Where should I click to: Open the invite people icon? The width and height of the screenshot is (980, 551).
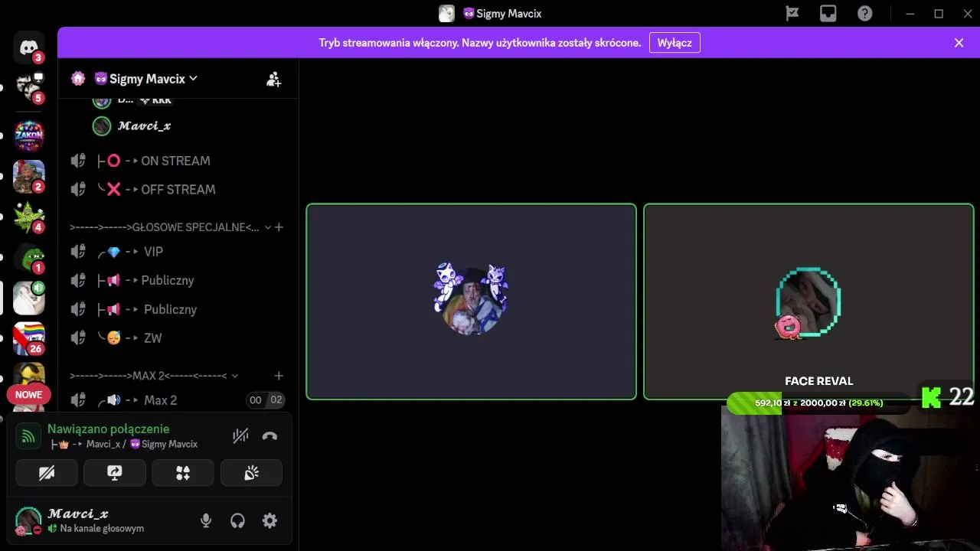point(273,79)
